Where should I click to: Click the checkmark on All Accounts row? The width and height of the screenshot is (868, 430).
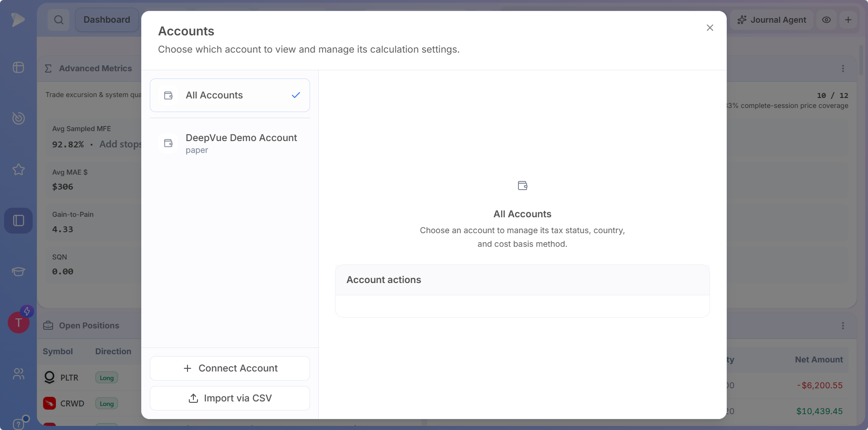[296, 95]
